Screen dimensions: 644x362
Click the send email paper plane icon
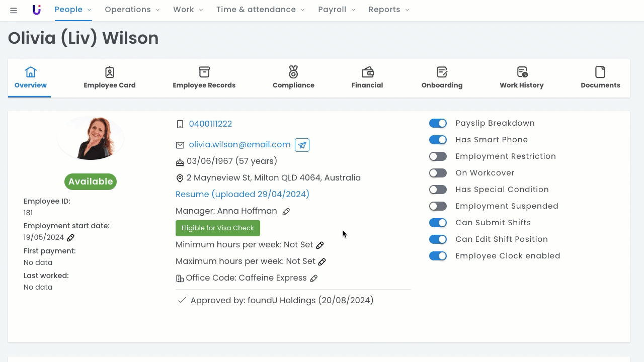tap(302, 145)
